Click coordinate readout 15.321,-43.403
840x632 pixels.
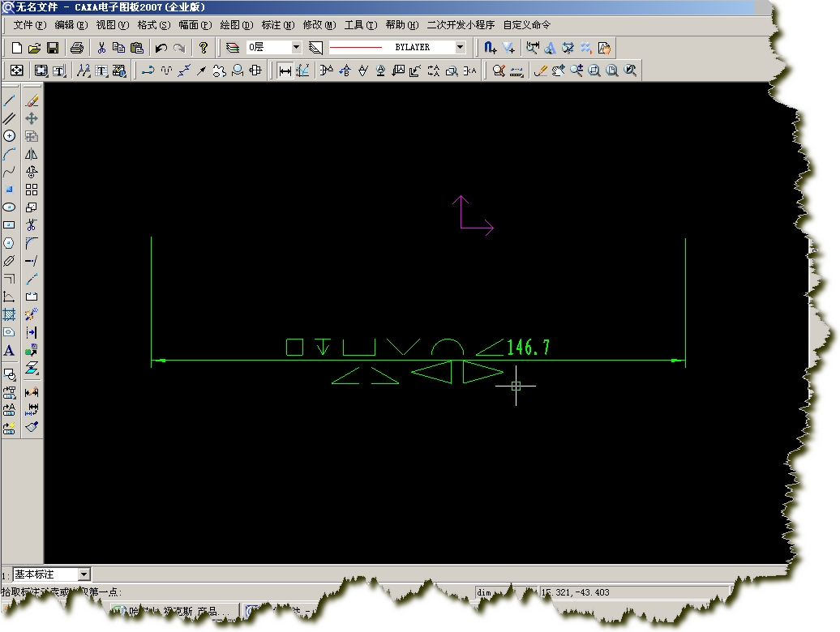(576, 592)
